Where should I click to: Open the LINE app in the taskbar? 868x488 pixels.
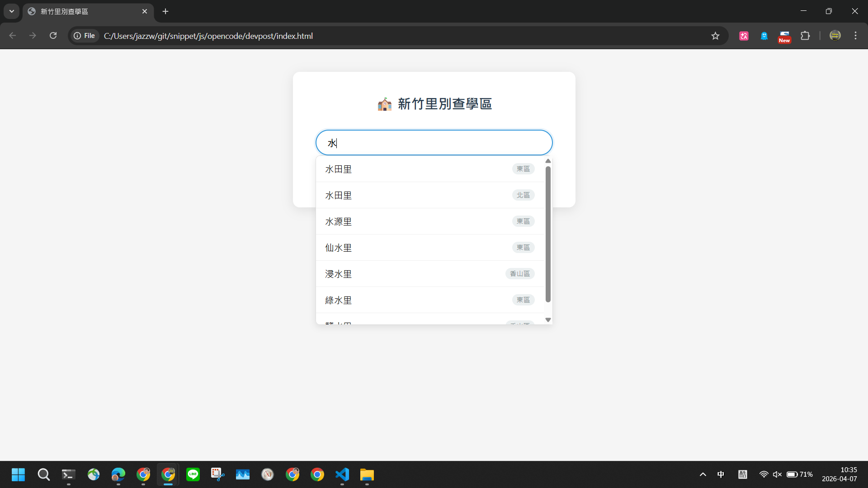[x=193, y=474]
